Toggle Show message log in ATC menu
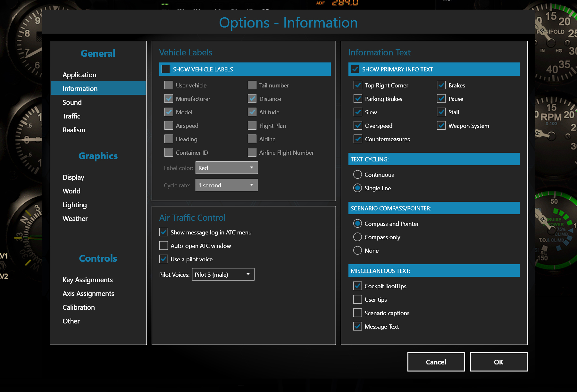The image size is (577, 392). pos(163,232)
